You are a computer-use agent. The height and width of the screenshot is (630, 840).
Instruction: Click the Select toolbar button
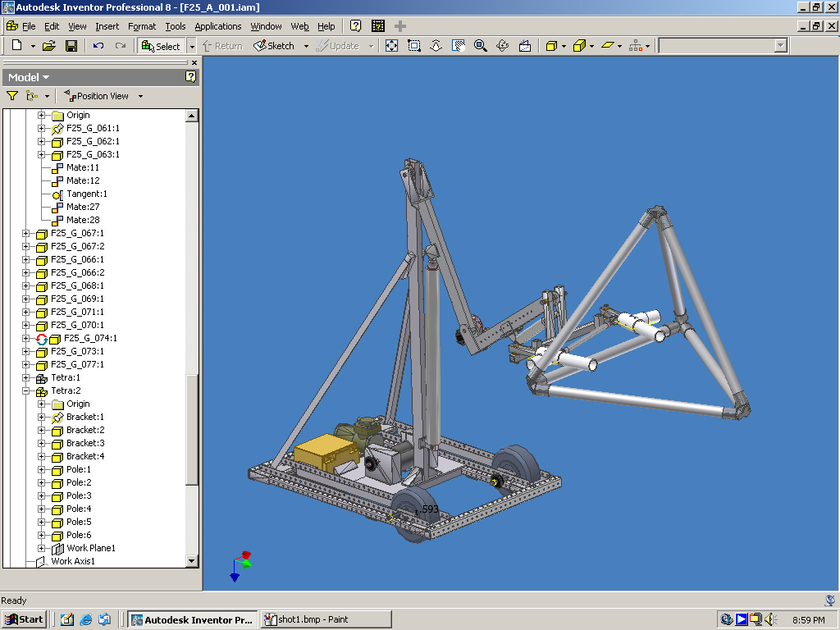click(x=162, y=46)
